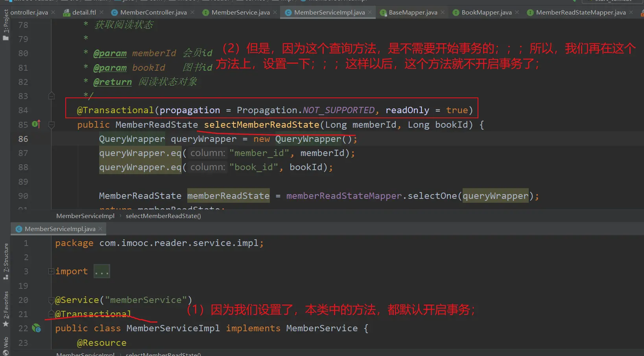Viewport: 644px width, 356px height.
Task: Click the class-level @Transactional annotation on line 21
Action: tap(93, 314)
